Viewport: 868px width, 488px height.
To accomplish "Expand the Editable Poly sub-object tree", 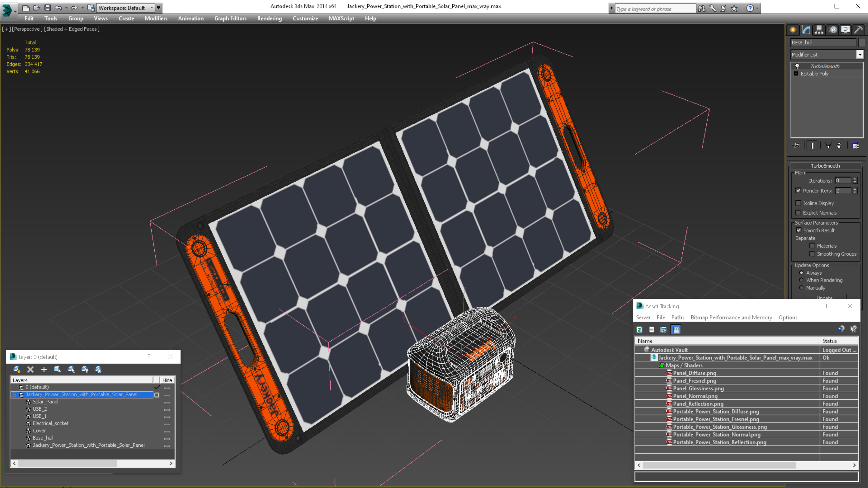I will (x=796, y=74).
